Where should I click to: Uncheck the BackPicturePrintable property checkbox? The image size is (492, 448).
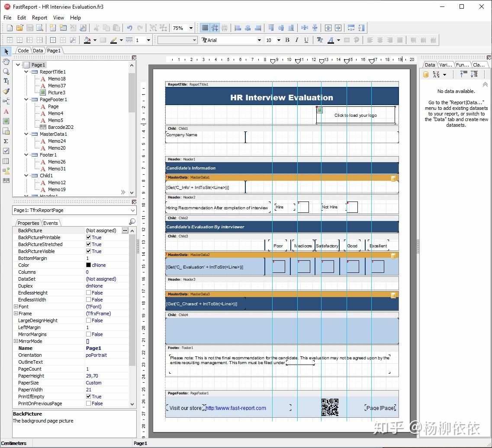[x=88, y=237]
